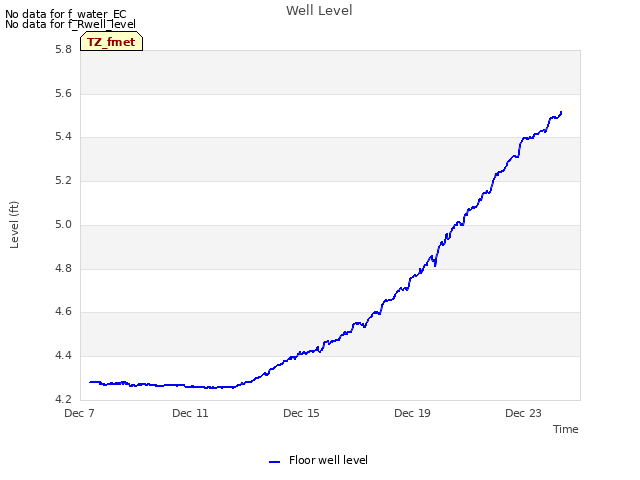Click the 5.8 y-axis tick label

tap(63, 50)
